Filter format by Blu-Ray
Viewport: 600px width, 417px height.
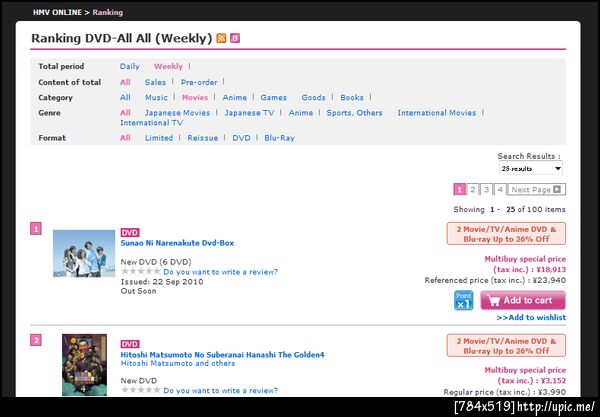point(279,138)
